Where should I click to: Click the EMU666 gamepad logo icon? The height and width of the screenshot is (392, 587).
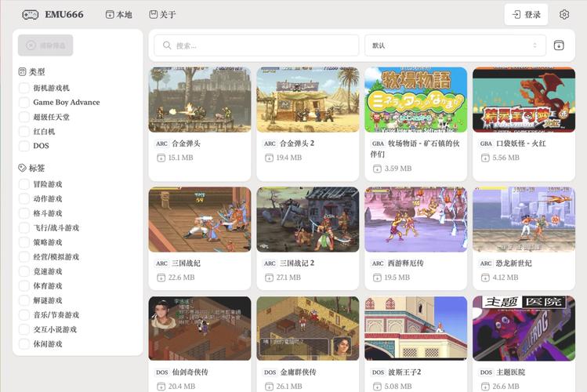(31, 15)
